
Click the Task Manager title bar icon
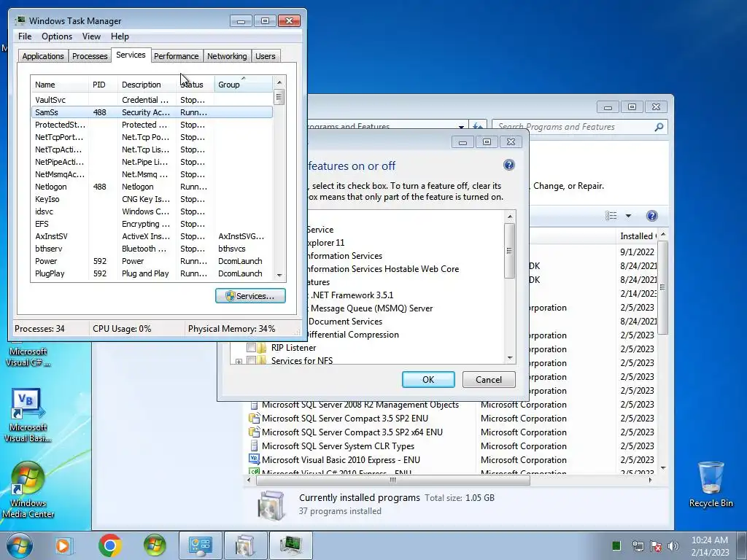click(20, 21)
